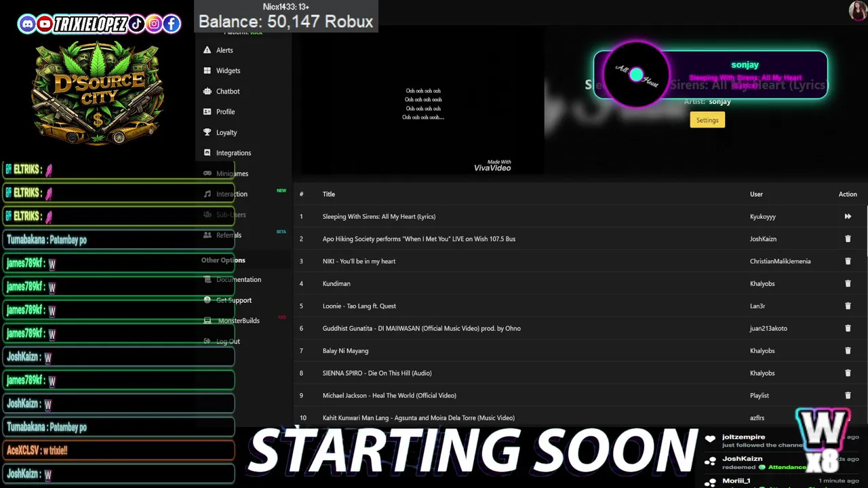Click the "Action" column header
The height and width of the screenshot is (488, 868).
tap(848, 195)
